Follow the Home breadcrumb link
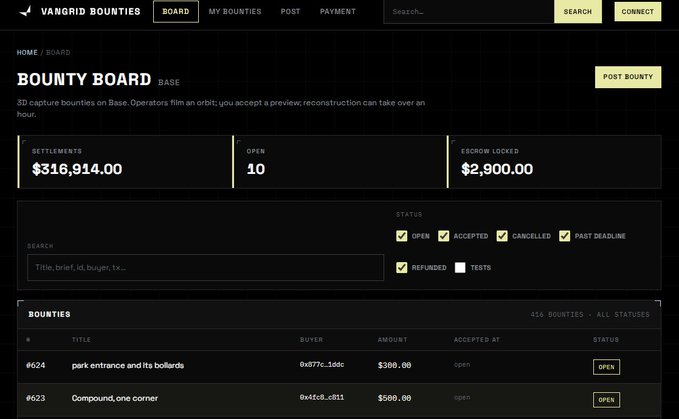Screen dimensions: 679x419 [27, 52]
